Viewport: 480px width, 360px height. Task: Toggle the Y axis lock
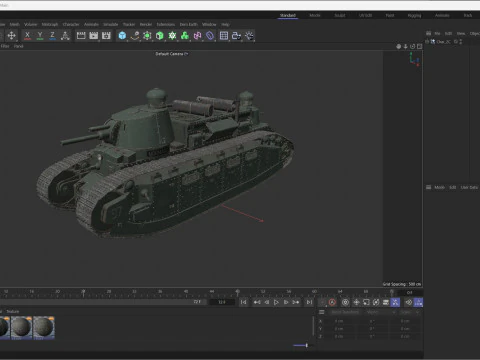[x=40, y=35]
